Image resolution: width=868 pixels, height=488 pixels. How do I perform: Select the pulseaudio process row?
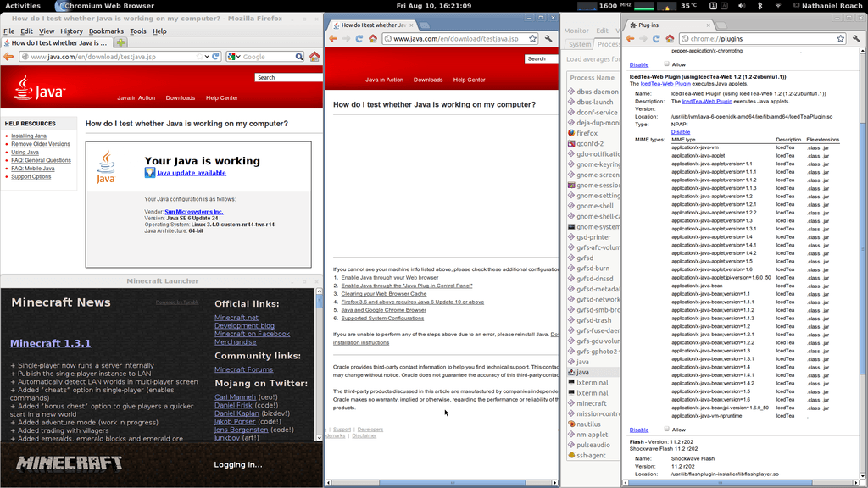pyautogui.click(x=593, y=445)
